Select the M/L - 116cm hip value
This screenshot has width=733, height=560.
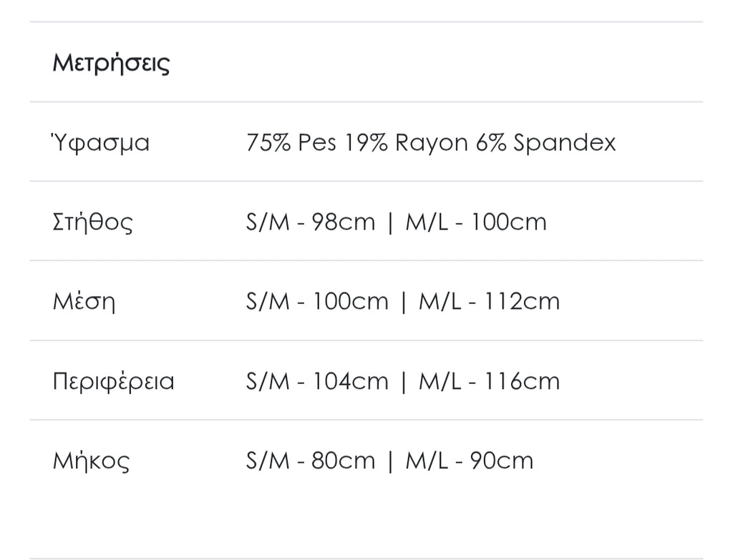pos(489,380)
